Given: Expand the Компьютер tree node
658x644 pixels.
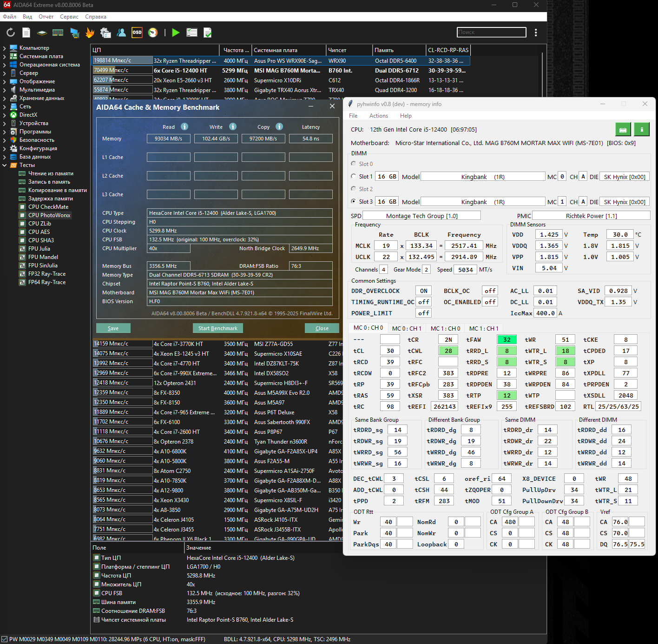Looking at the screenshot, I should pyautogui.click(x=5, y=48).
